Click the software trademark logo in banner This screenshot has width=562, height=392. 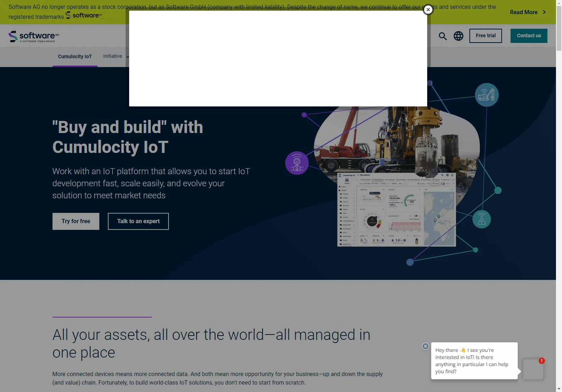coord(84,16)
